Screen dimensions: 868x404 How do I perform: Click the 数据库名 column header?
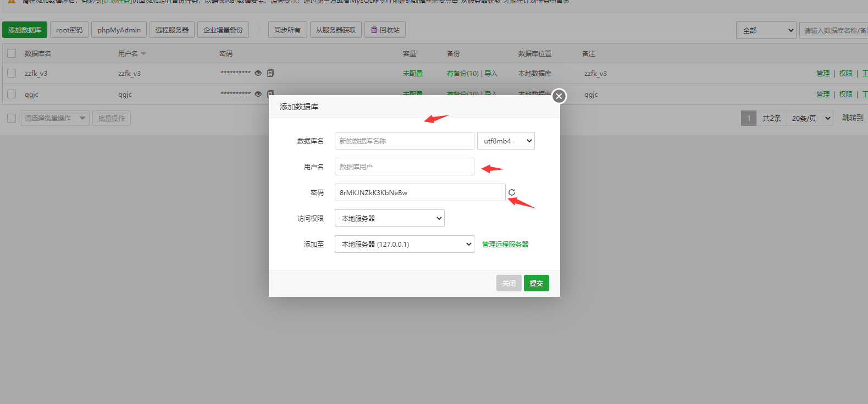38,53
